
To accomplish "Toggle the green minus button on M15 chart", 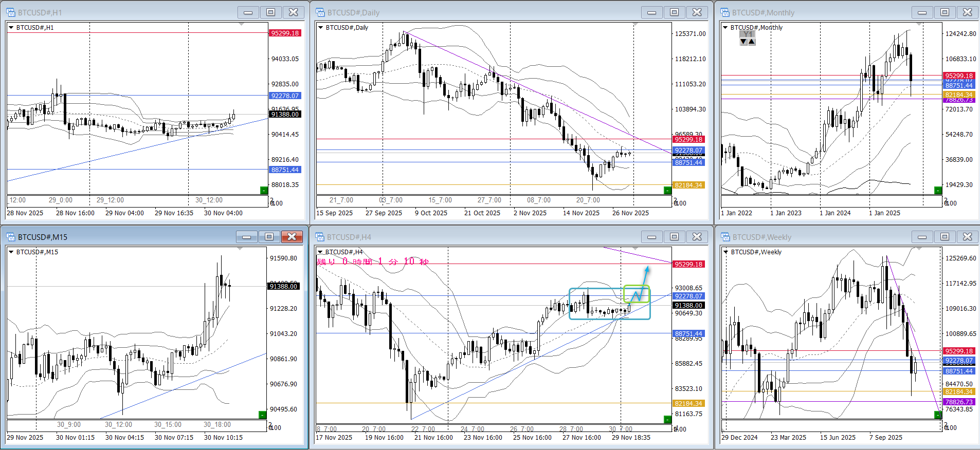I will tap(262, 415).
